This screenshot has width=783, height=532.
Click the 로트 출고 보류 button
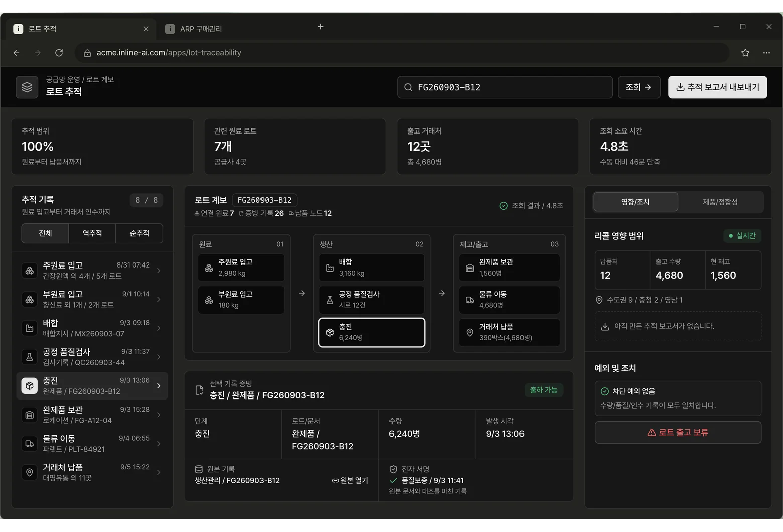678,433
